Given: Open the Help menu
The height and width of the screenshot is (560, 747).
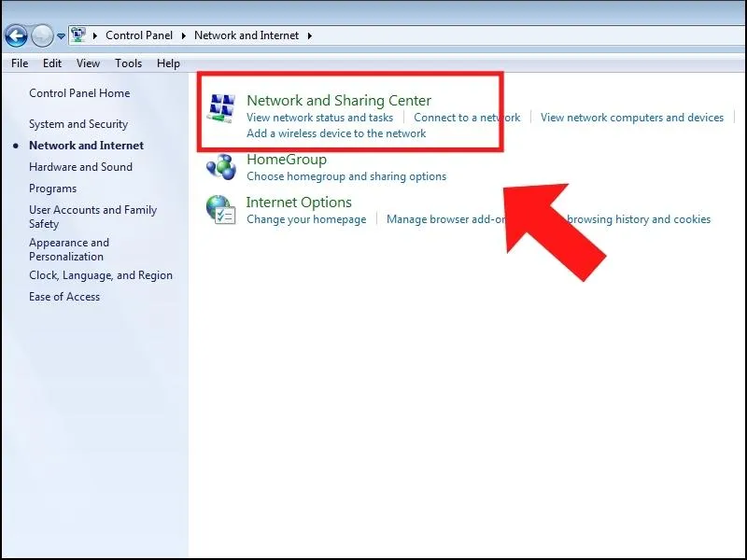Looking at the screenshot, I should tap(168, 63).
